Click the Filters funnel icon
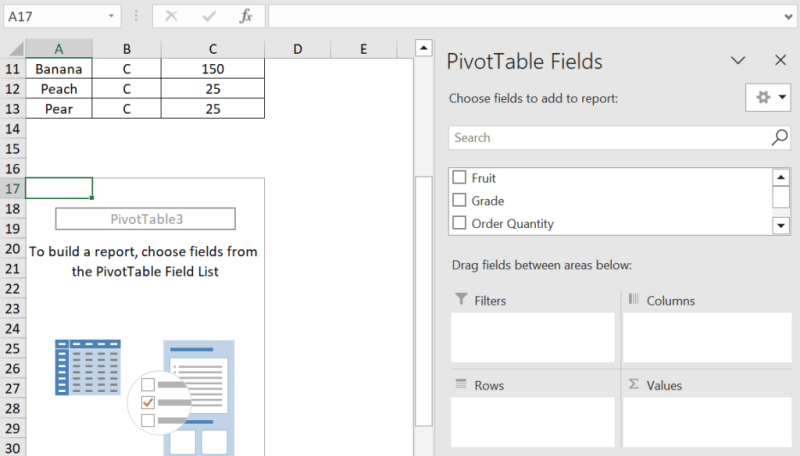800x456 pixels. coord(461,299)
